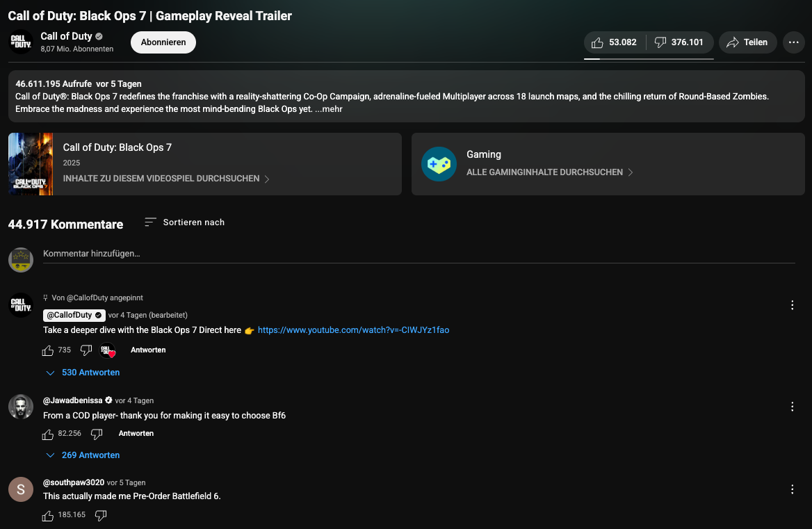The width and height of the screenshot is (812, 529).
Task: Click your profile avatar beside comment box
Action: click(x=21, y=260)
